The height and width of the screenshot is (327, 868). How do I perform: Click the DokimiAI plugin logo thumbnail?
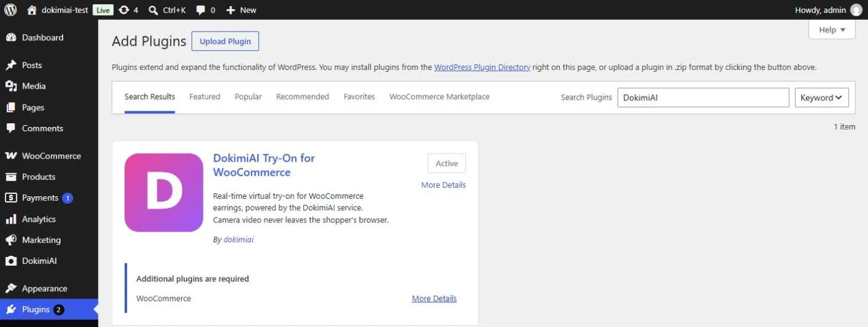point(164,193)
